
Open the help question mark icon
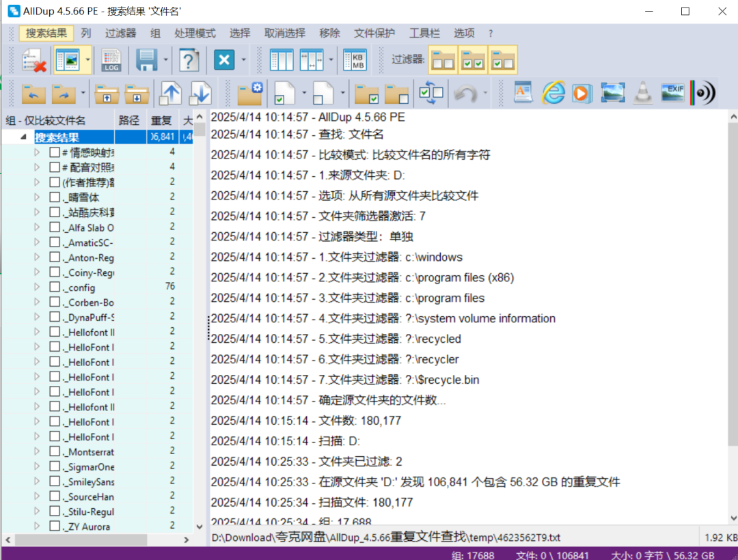click(x=189, y=60)
